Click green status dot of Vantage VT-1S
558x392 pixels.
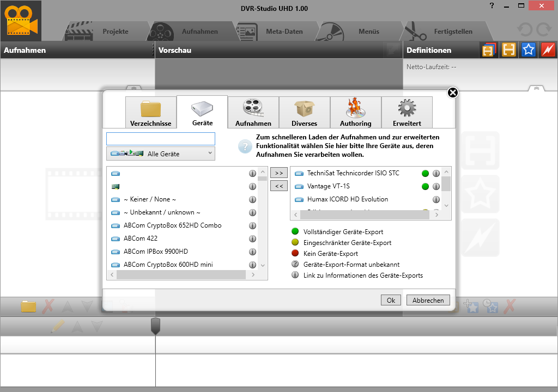[425, 186]
